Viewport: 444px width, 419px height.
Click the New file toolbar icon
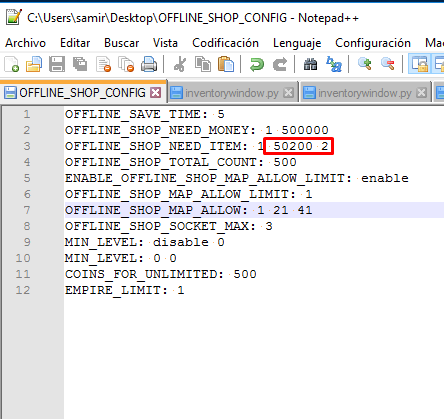pos(11,64)
